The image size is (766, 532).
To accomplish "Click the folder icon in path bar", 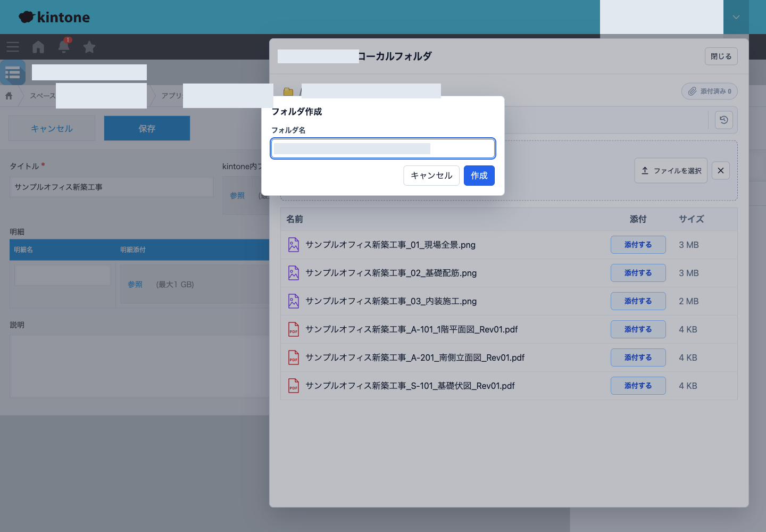I will pos(288,92).
